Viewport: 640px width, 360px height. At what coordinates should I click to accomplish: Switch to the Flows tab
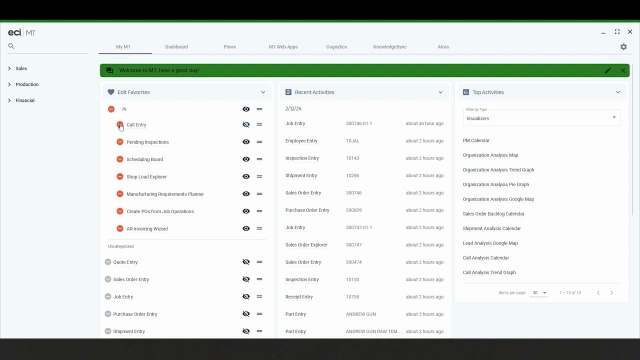pos(230,47)
